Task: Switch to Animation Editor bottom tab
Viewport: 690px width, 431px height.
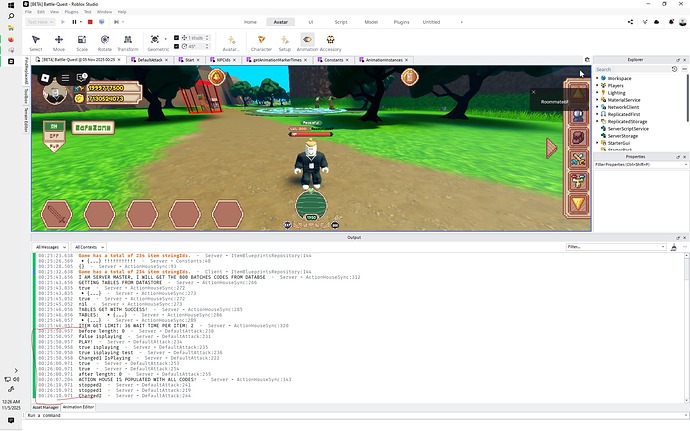Action: [x=78, y=407]
